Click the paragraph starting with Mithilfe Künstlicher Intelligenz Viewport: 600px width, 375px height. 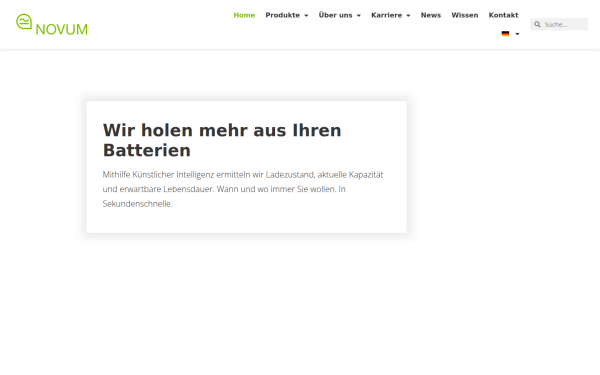pyautogui.click(x=243, y=189)
